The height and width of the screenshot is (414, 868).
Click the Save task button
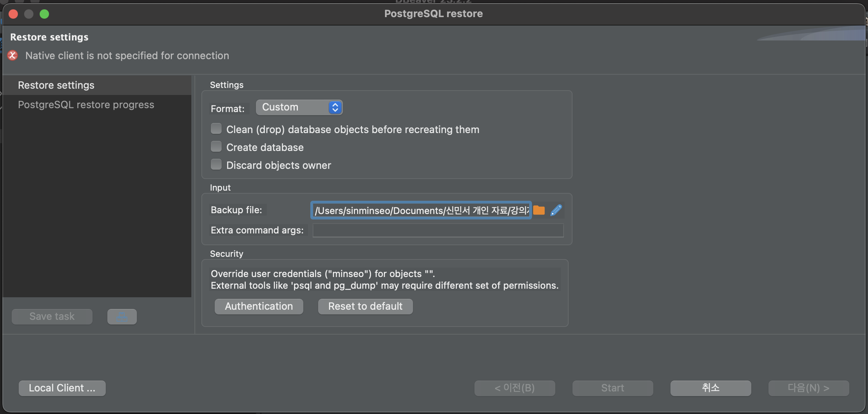pos(52,317)
